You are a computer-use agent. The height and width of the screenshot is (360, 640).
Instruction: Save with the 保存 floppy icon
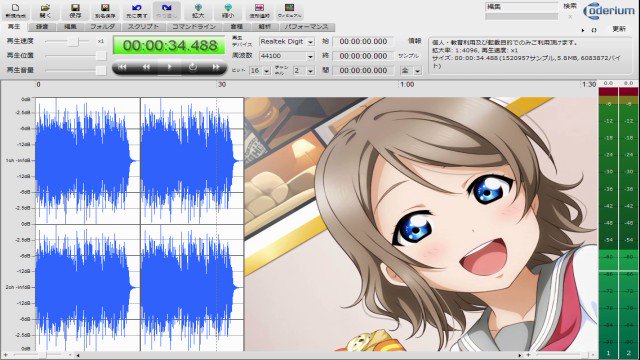click(x=75, y=11)
